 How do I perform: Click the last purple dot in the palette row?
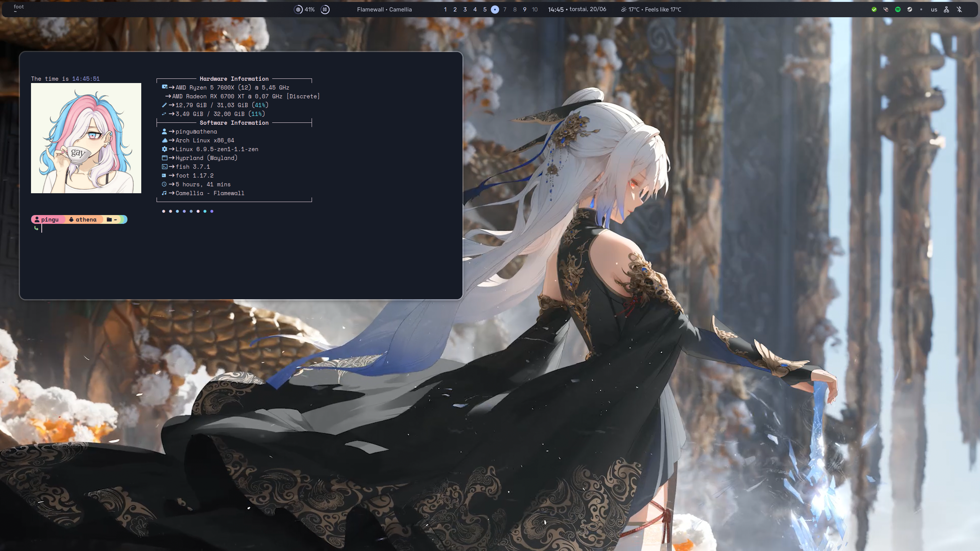point(212,211)
